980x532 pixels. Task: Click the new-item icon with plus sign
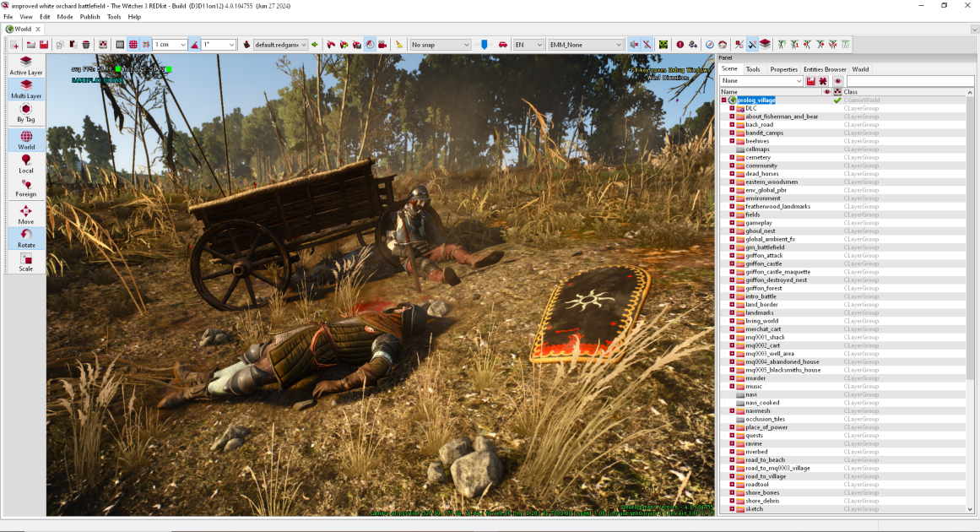tap(14, 45)
